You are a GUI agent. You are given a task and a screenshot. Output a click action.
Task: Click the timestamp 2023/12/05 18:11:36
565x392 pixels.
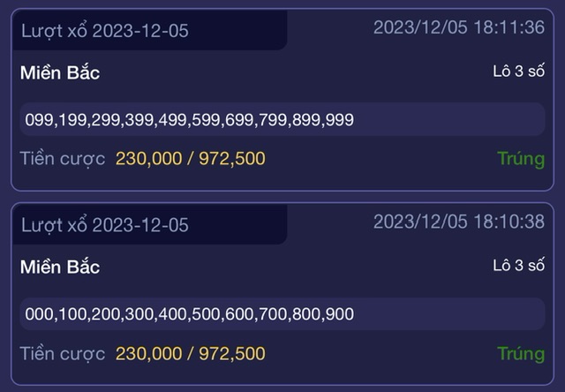[x=459, y=27]
